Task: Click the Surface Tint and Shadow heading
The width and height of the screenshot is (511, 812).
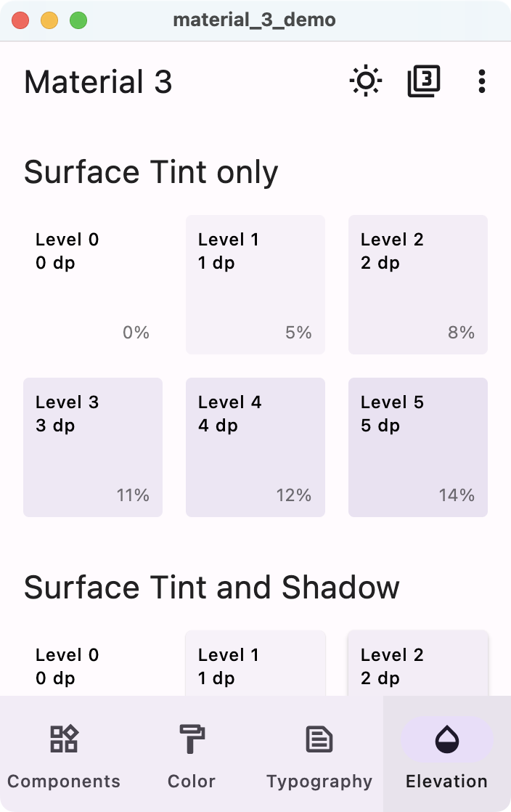Action: (x=212, y=588)
